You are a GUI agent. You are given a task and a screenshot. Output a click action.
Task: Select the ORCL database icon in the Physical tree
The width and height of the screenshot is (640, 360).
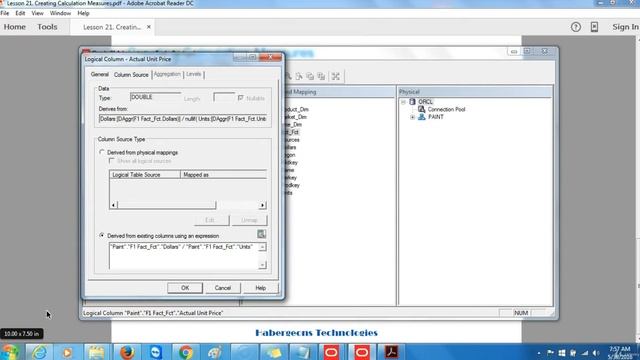[x=412, y=102]
